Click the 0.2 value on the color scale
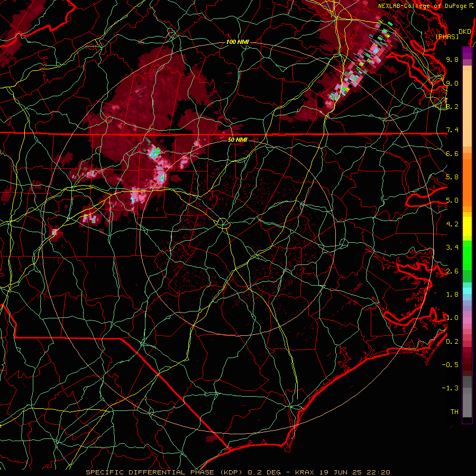The width and height of the screenshot is (476, 476). click(x=452, y=342)
